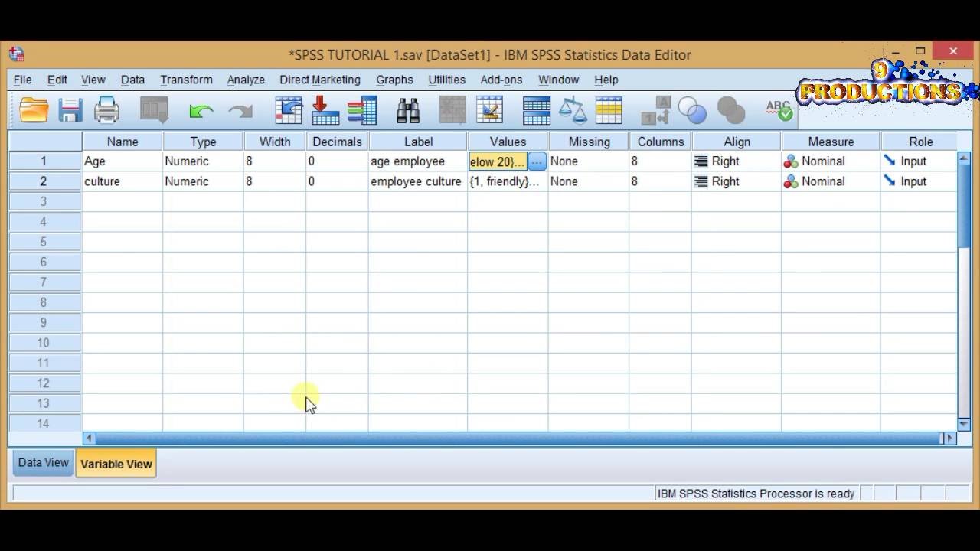Click the Missing 'None' cell for Age
This screenshot has width=980, height=551.
coord(589,161)
